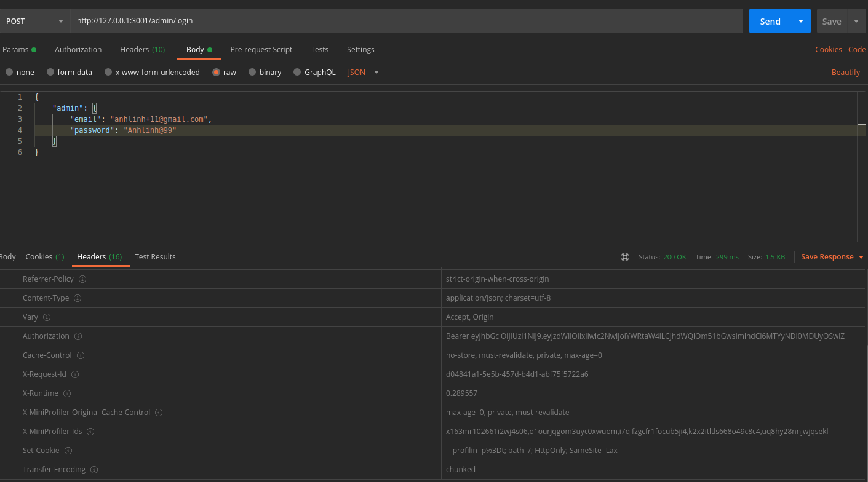Image resolution: width=868 pixels, height=482 pixels.
Task: Open the JSON language selector dropdown
Action: 376,72
